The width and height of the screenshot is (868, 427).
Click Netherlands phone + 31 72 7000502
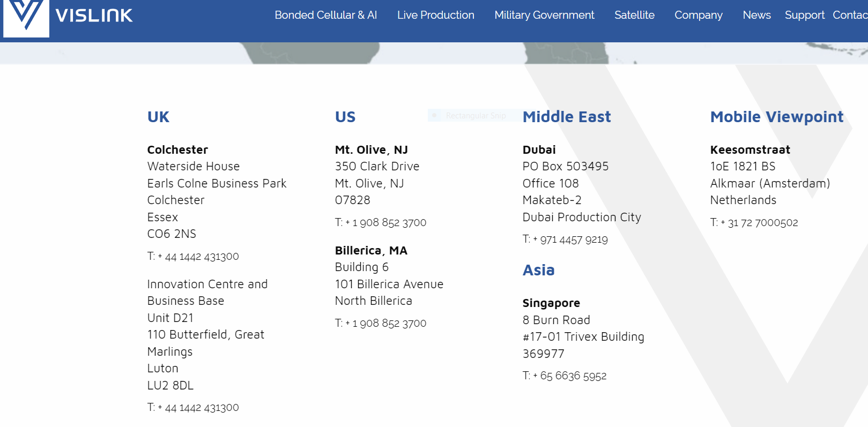coord(754,223)
